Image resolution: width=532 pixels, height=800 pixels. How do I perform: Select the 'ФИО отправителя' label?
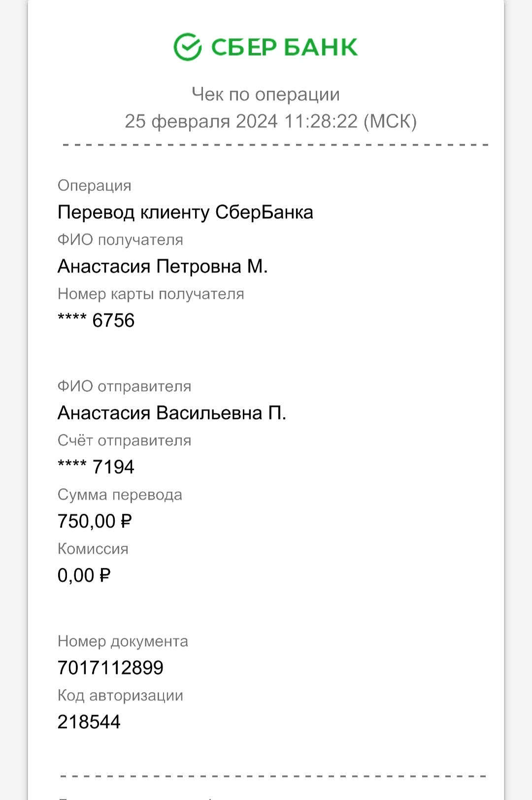[124, 386]
